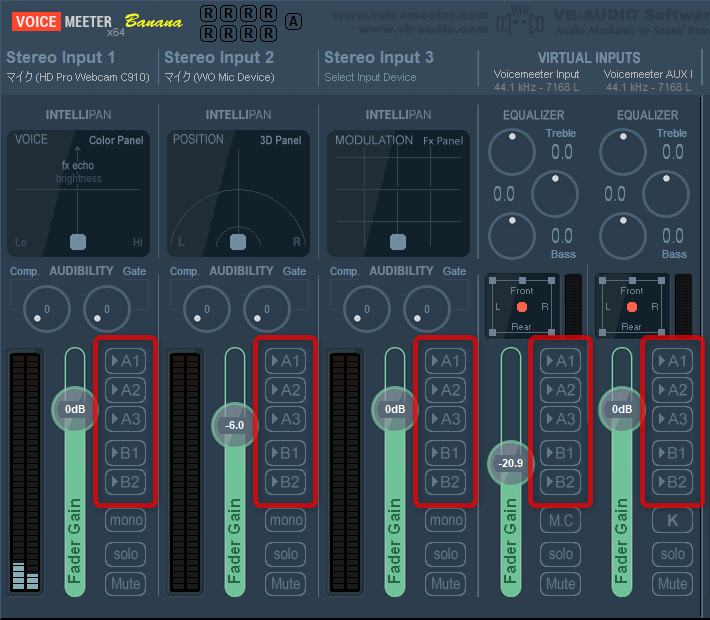Viewport: 710px width, 620px height.
Task: Enable A1 routing on Voicemeeter AUX strip
Action: [672, 361]
